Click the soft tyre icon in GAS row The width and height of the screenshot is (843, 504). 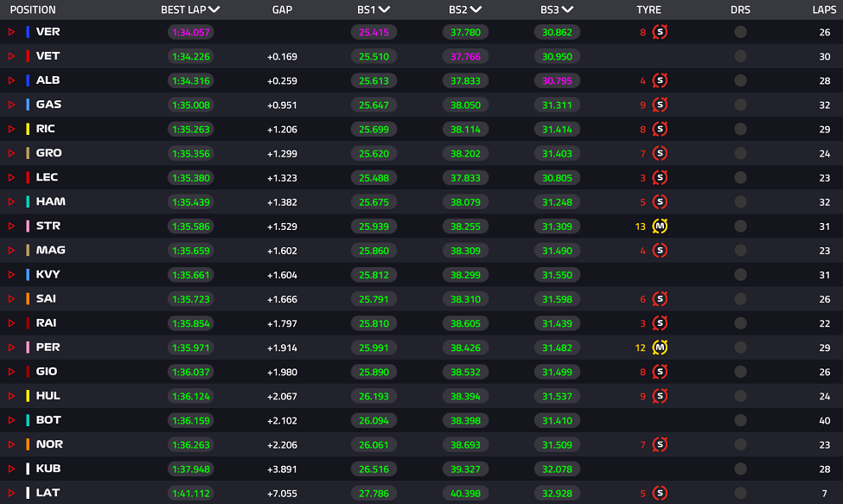[x=660, y=105]
